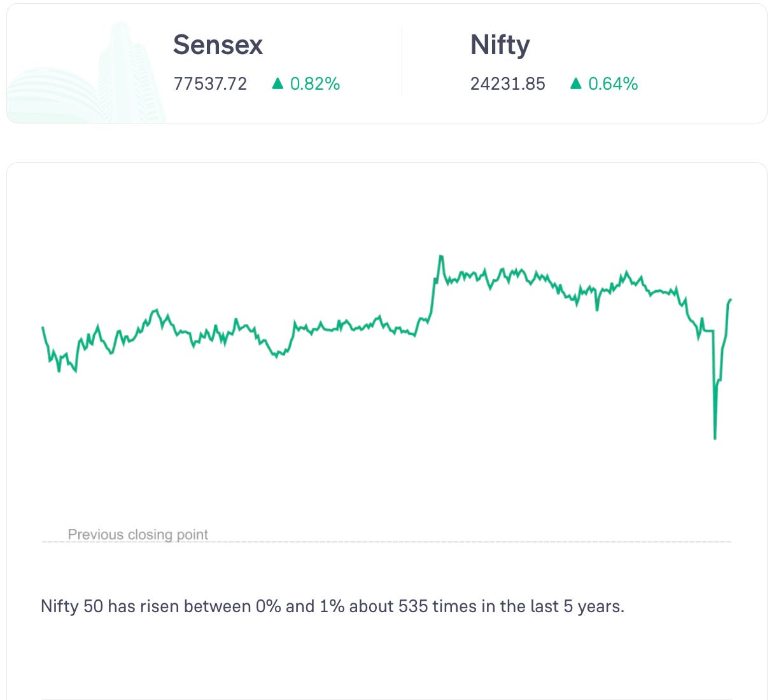Click the latest end point of the chart
774x700 pixels.
pyautogui.click(x=731, y=299)
